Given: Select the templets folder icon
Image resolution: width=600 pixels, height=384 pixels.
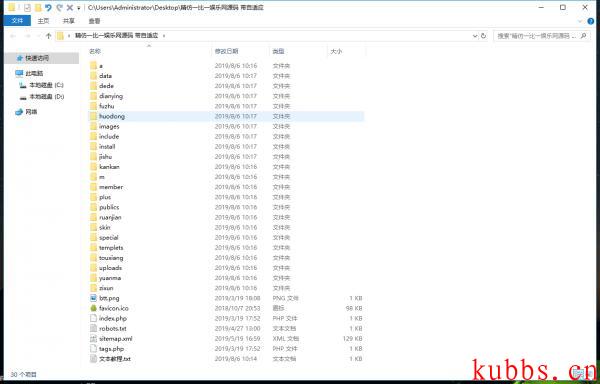Looking at the screenshot, I should 93,248.
